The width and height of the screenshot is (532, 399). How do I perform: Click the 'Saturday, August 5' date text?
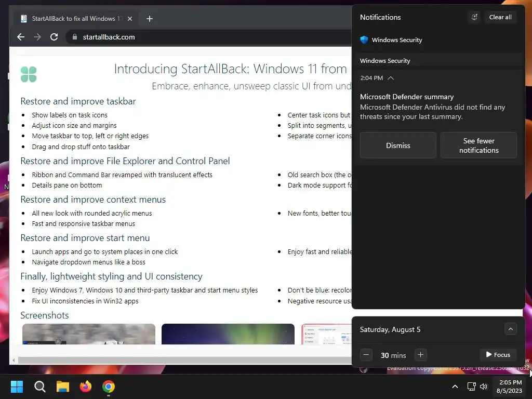(390, 329)
